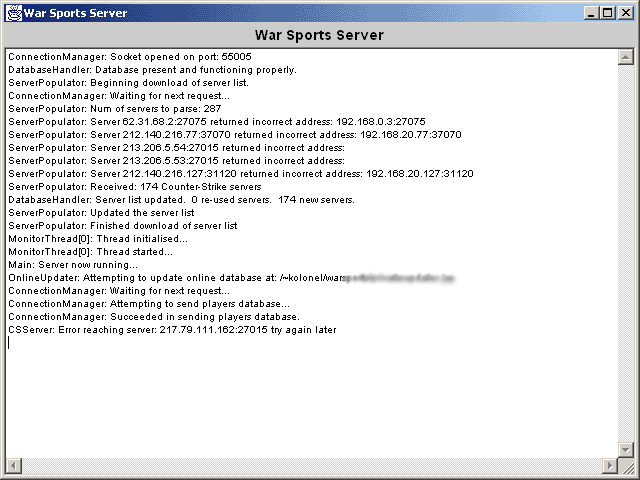This screenshot has height=480, width=640.
Task: Click the vertical scrollbar track
Action: [625, 253]
